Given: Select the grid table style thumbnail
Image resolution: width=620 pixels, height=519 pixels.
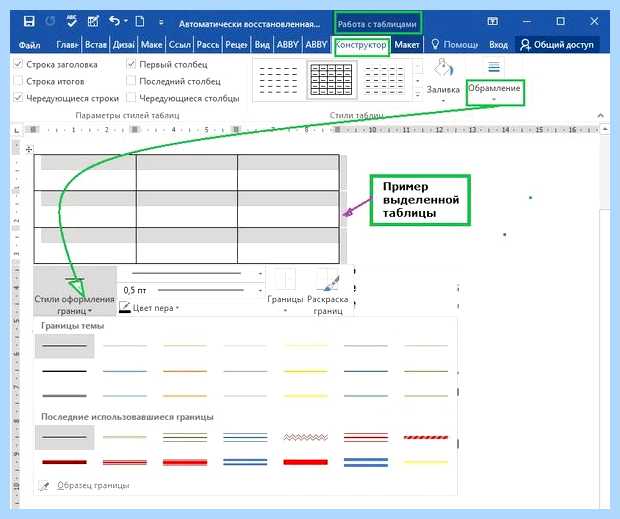Looking at the screenshot, I should [x=331, y=80].
